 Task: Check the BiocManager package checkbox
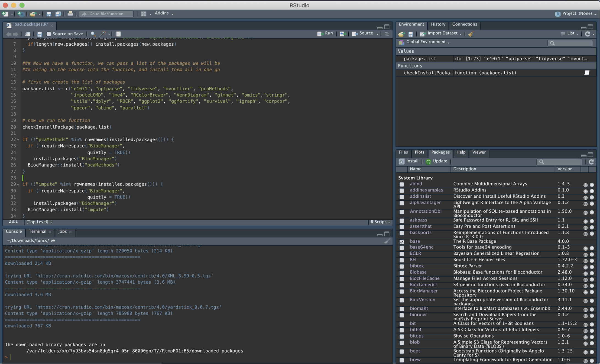[x=402, y=292]
